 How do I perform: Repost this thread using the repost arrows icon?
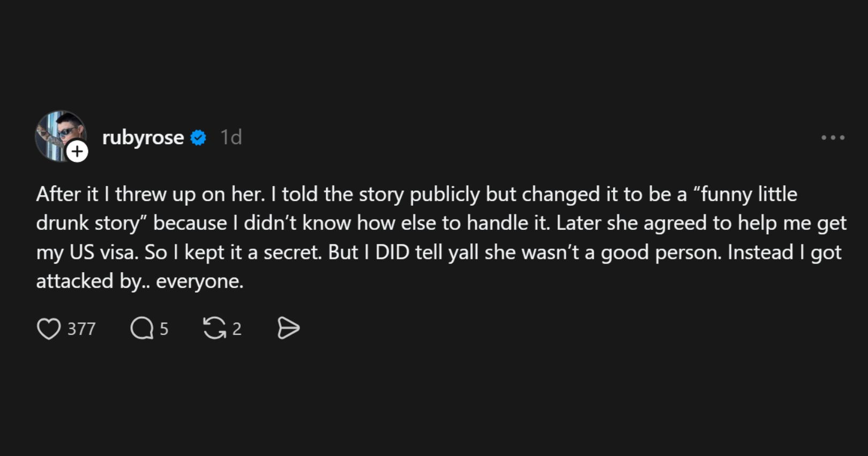pos(214,328)
